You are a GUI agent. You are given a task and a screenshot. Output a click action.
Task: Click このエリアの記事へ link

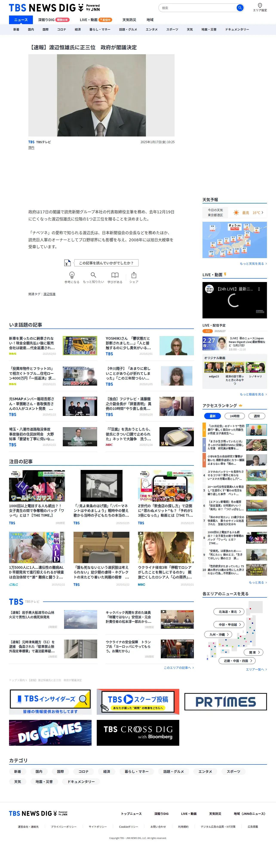[x=179, y=668]
